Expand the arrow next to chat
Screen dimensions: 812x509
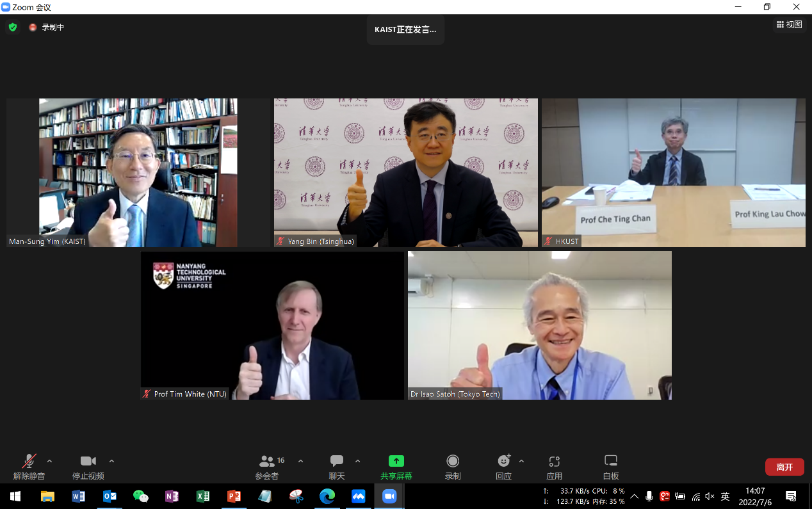(x=357, y=461)
